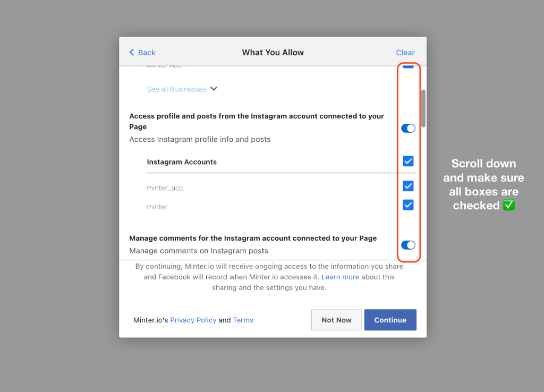Open the Learn more link
This screenshot has width=544, height=392.
click(x=340, y=277)
